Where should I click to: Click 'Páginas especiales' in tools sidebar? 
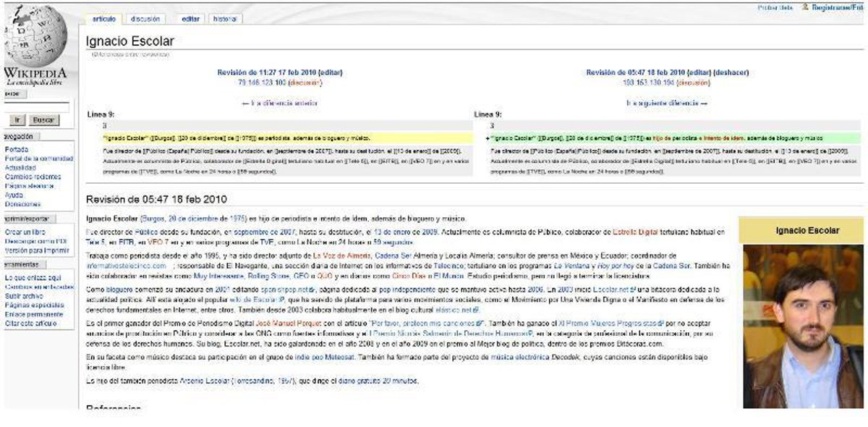[x=34, y=305]
